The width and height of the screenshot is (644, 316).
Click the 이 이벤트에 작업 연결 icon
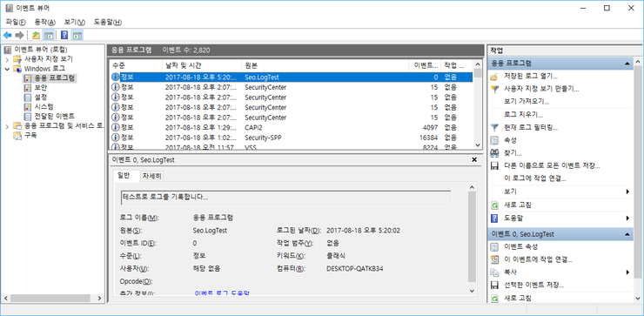click(495, 259)
